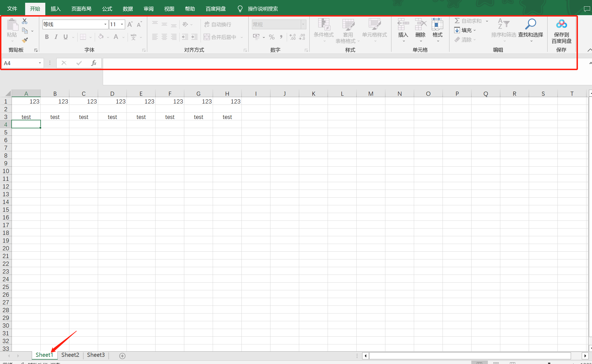Click the Clear button (清除)

tap(465, 40)
